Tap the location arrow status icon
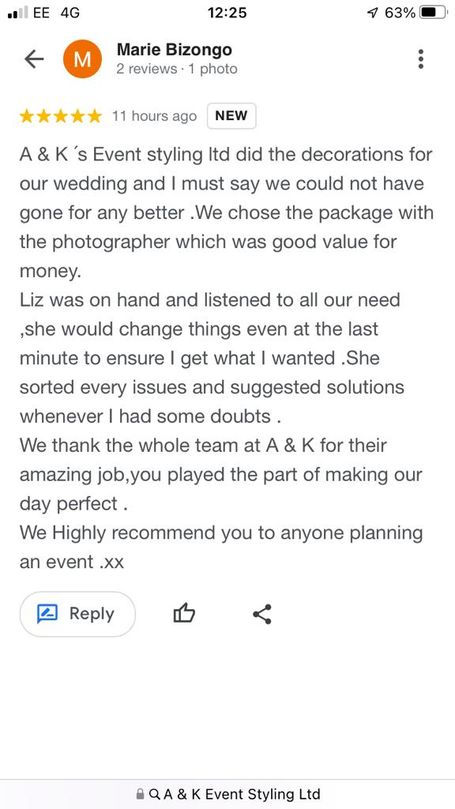Screen dimensions: 455x809 pos(372,13)
